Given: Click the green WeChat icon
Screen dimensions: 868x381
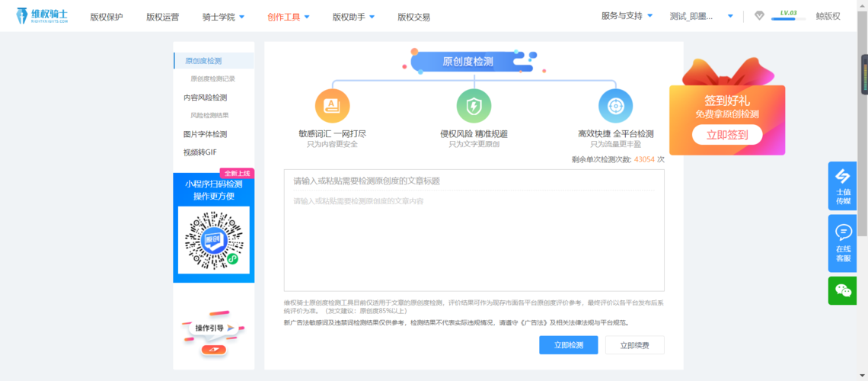Looking at the screenshot, I should 843,290.
